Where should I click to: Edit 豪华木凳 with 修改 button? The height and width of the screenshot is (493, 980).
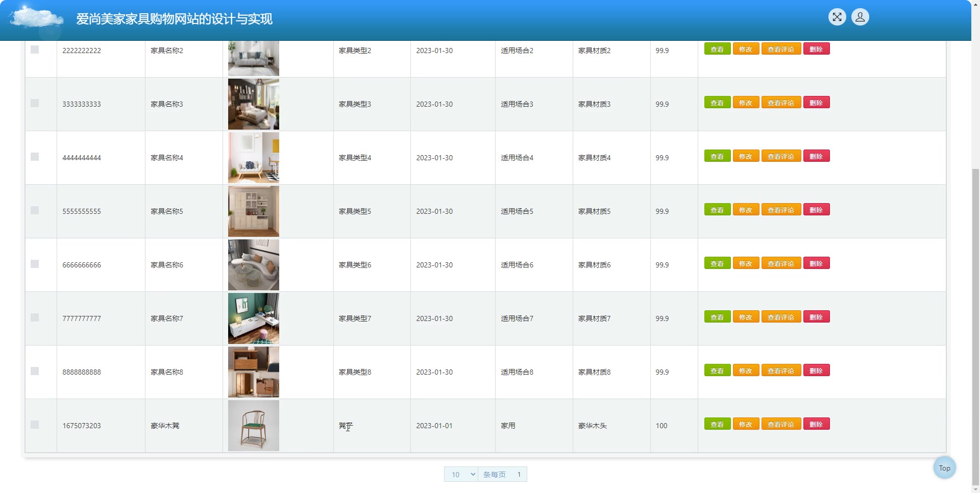pos(746,424)
